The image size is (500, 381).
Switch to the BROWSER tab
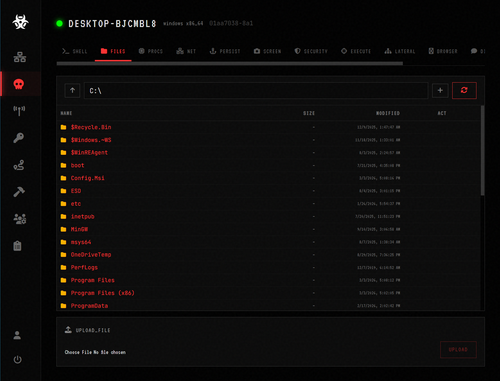(x=443, y=51)
